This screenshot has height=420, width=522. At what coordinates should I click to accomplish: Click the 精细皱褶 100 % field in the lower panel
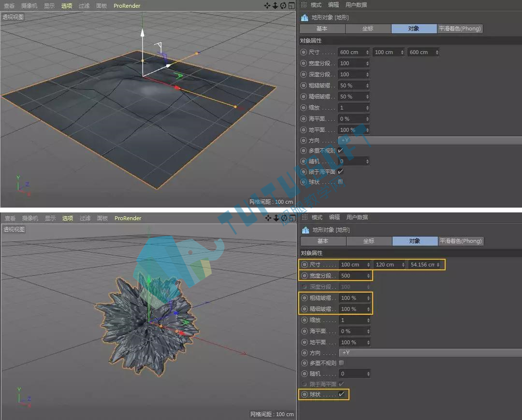point(355,309)
